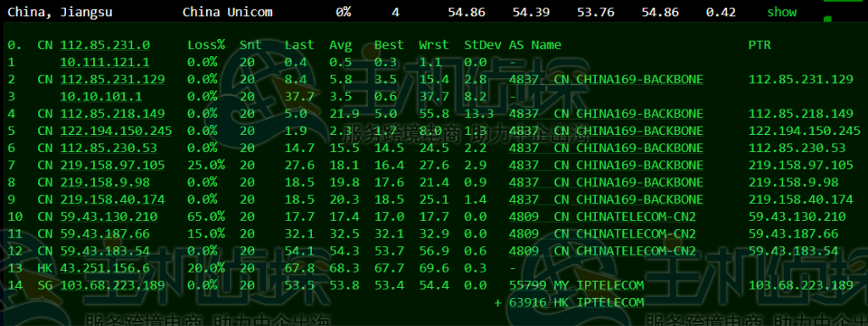Click hop 8 address 219.158.9.98
The image size is (868, 326).
104,183
